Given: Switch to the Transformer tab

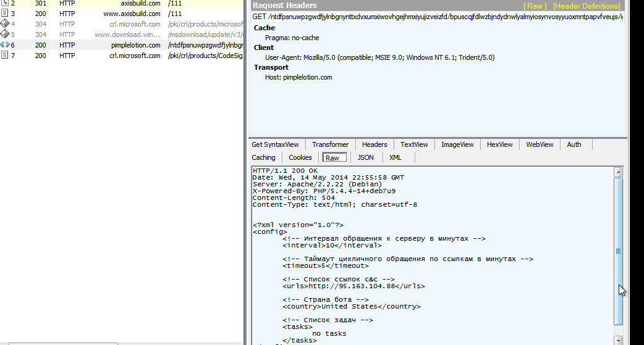Looking at the screenshot, I should point(330,144).
